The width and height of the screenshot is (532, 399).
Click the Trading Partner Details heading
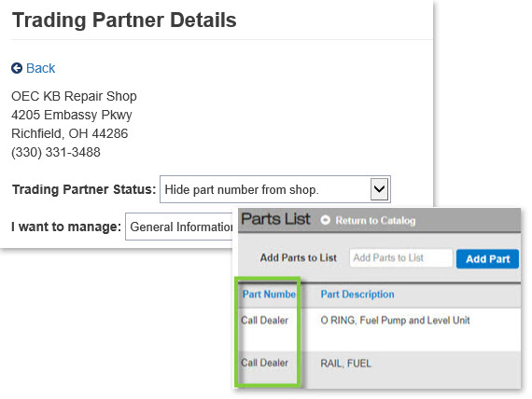pyautogui.click(x=124, y=20)
